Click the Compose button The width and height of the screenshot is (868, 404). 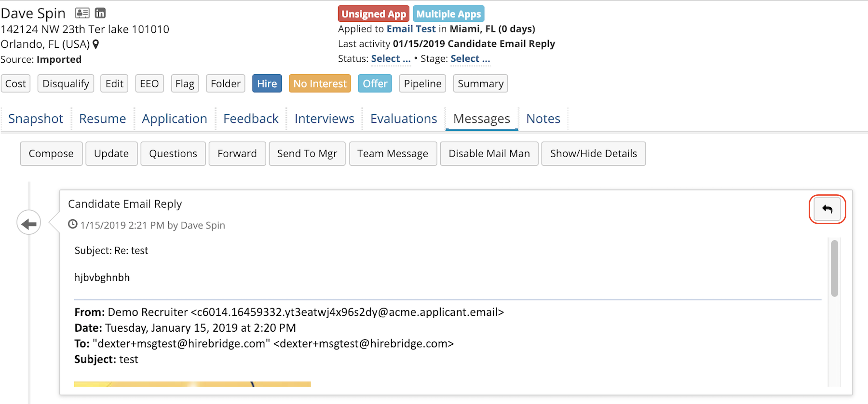pyautogui.click(x=51, y=153)
